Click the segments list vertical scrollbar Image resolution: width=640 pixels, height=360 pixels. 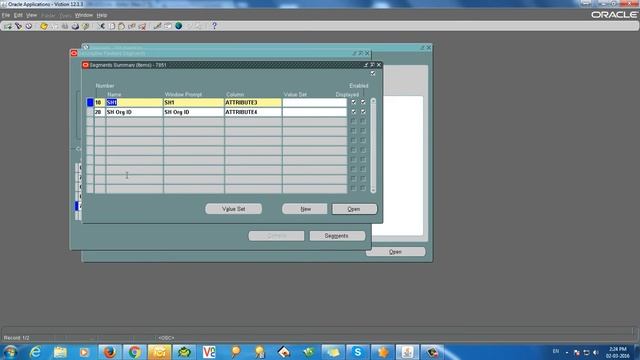[x=373, y=145]
